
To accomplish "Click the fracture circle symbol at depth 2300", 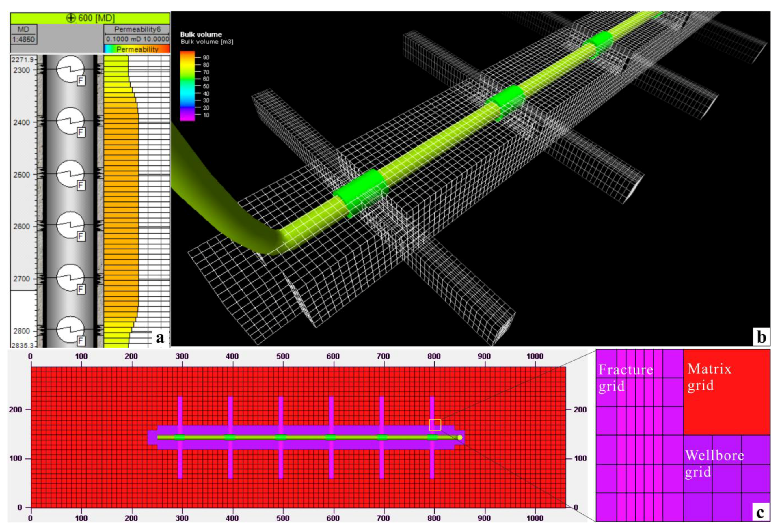I will coord(70,69).
